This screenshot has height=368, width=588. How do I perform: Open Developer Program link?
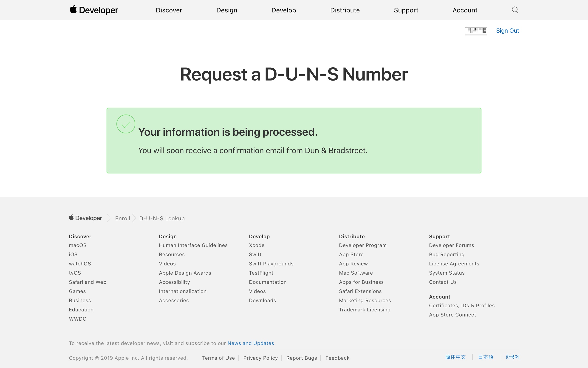(x=363, y=245)
